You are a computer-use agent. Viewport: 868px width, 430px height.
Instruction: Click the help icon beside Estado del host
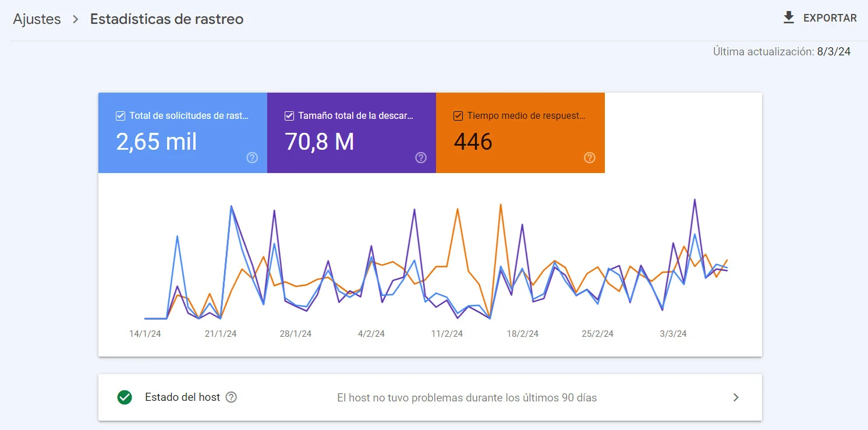pos(231,397)
